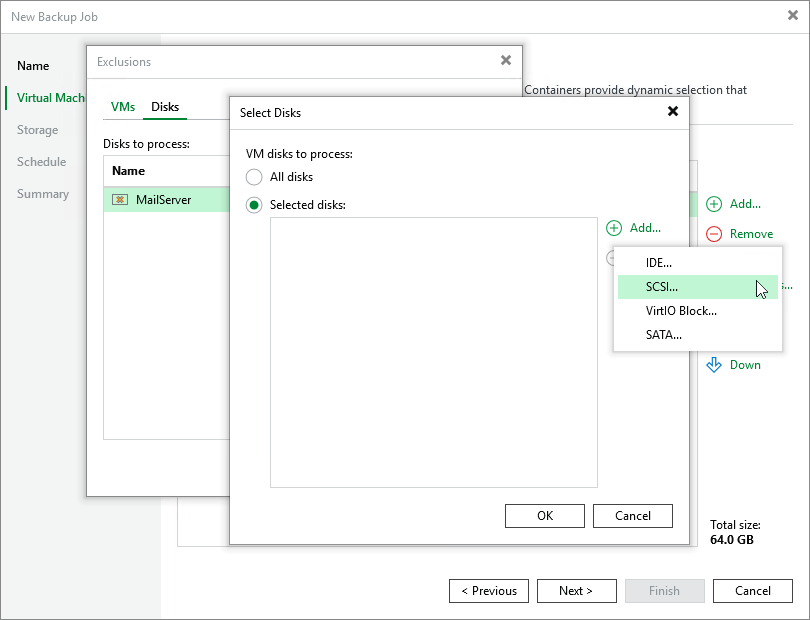Cancel the Select Disks dialog
This screenshot has width=810, height=620.
tap(633, 516)
